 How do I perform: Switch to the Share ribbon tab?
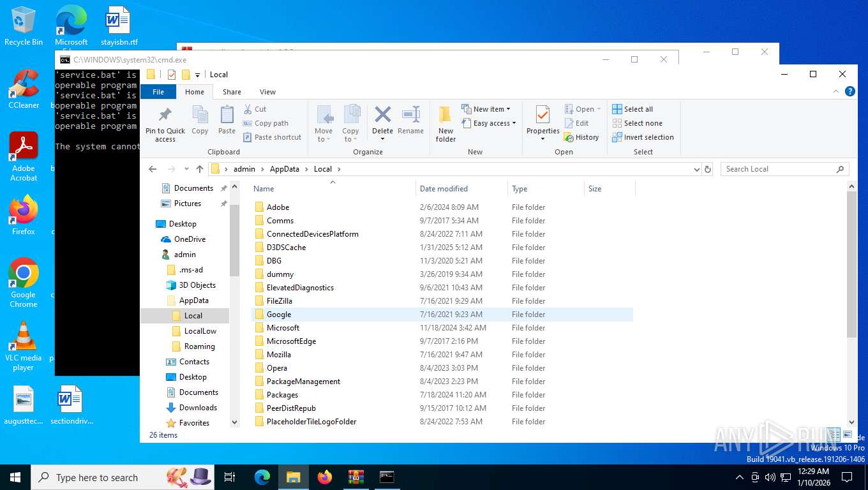(232, 92)
